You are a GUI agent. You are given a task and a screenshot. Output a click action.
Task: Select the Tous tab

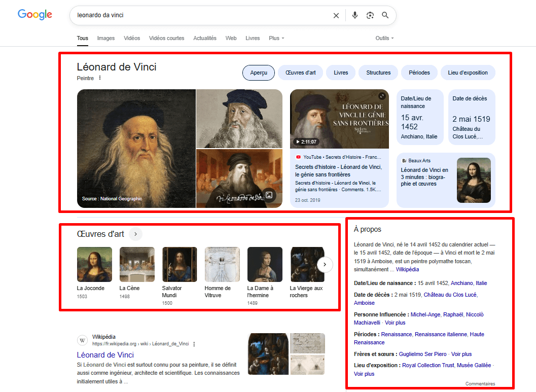[x=82, y=38]
